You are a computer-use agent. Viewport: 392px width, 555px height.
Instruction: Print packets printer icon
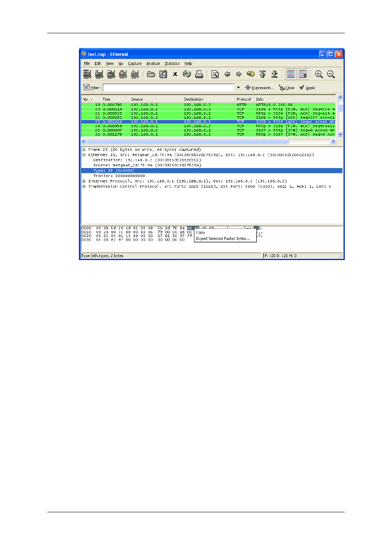(199, 74)
